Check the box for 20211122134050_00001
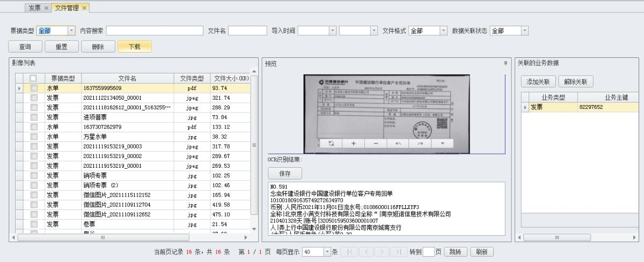 (34, 98)
